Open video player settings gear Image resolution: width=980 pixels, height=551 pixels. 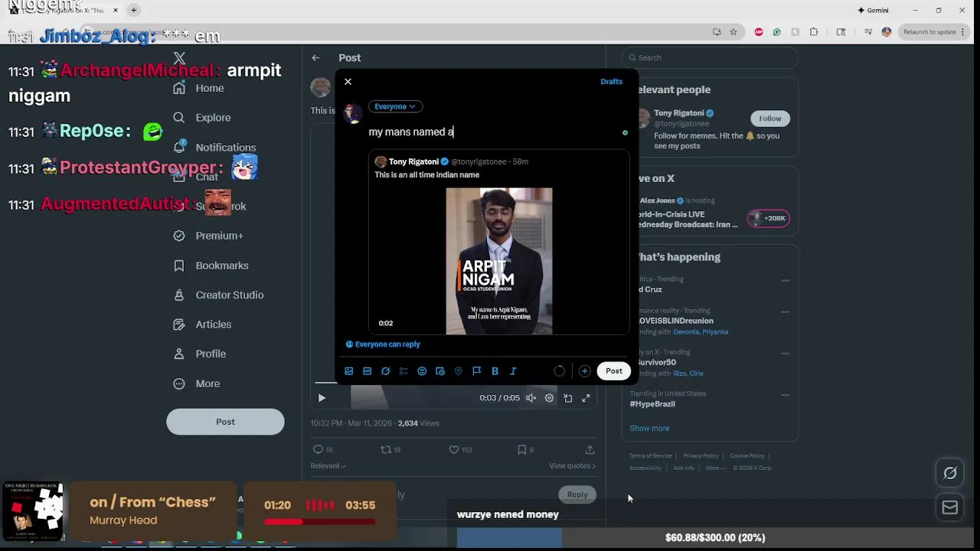pos(549,398)
